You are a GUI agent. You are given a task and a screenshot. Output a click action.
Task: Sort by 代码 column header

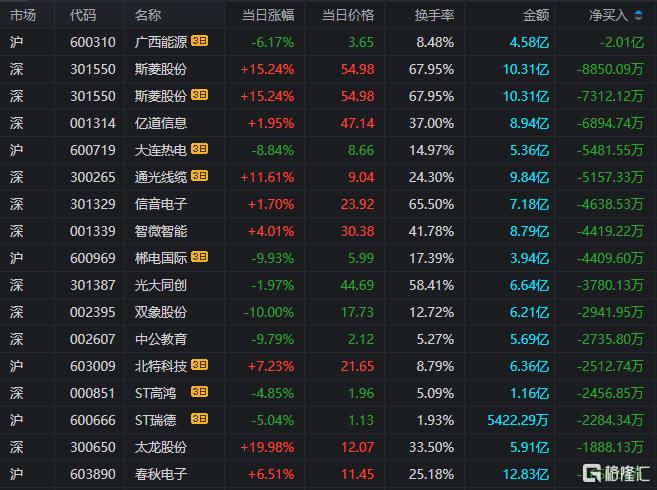pos(83,16)
